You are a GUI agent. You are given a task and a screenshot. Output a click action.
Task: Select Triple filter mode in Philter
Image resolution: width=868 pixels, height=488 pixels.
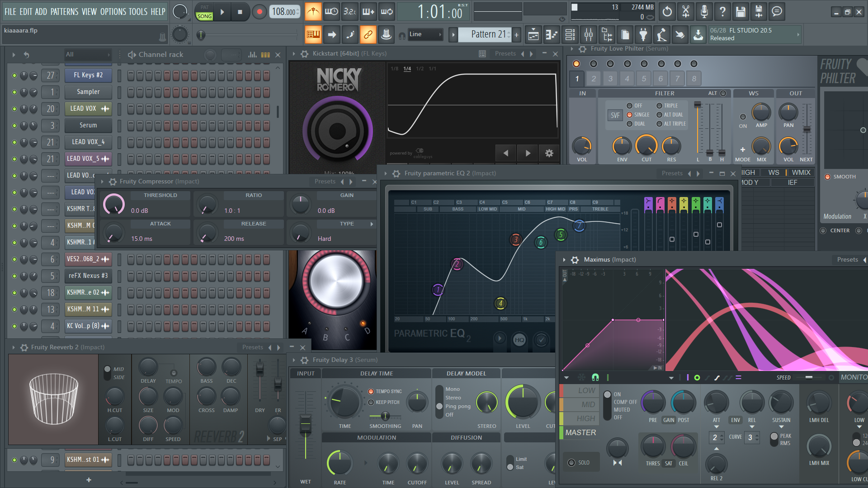coord(660,106)
